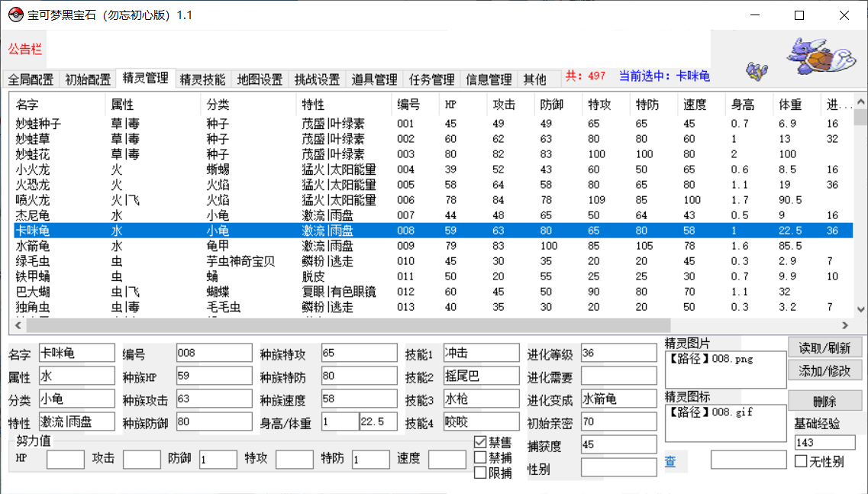This screenshot has height=494, width=868.
Task: Go to the 信息管理 tab
Action: [489, 79]
